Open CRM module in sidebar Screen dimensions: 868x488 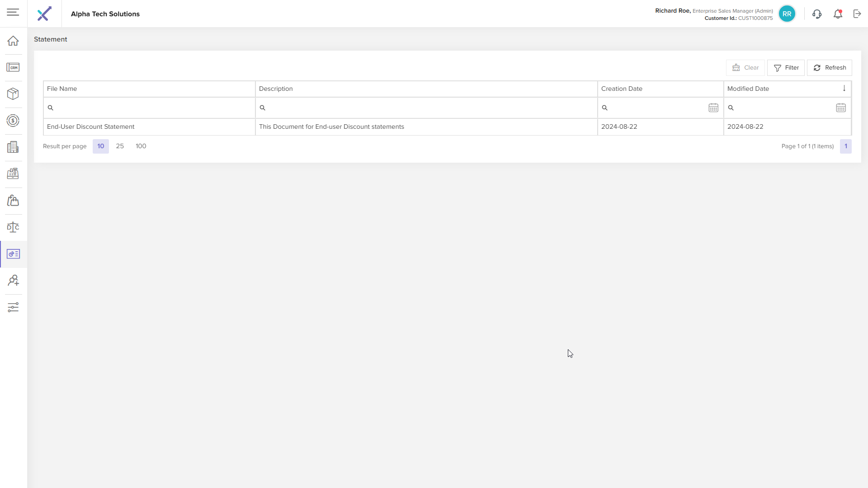[x=13, y=67]
